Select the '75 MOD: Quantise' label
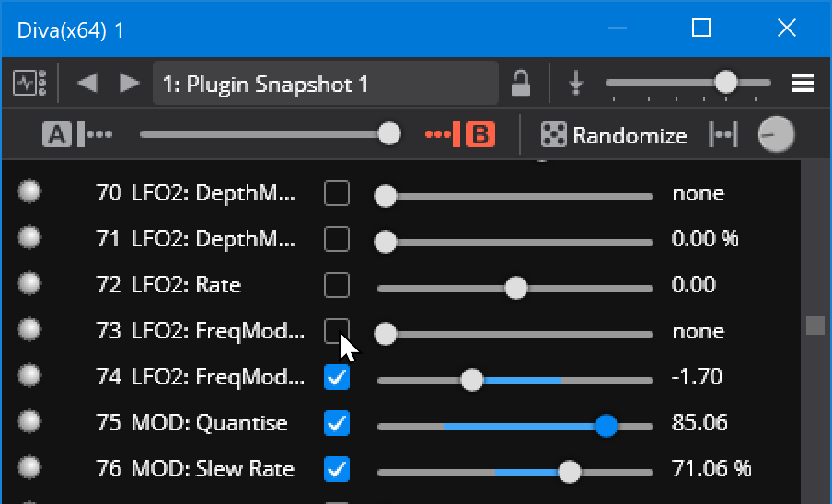The image size is (832, 504). (191, 423)
